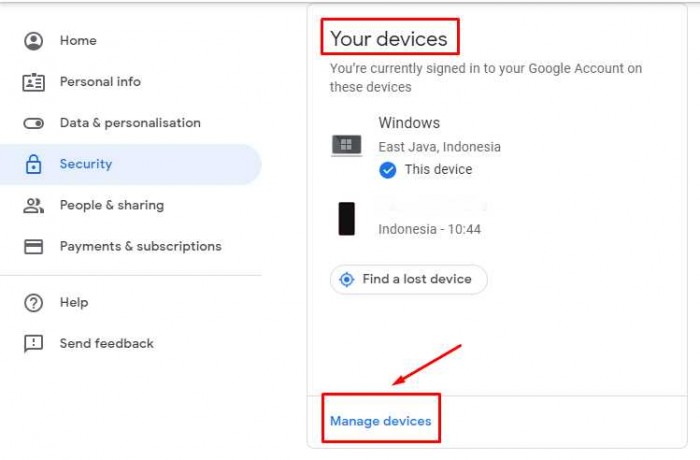This screenshot has height=460, width=700.
Task: Click the Windows laptop device icon
Action: (x=346, y=145)
